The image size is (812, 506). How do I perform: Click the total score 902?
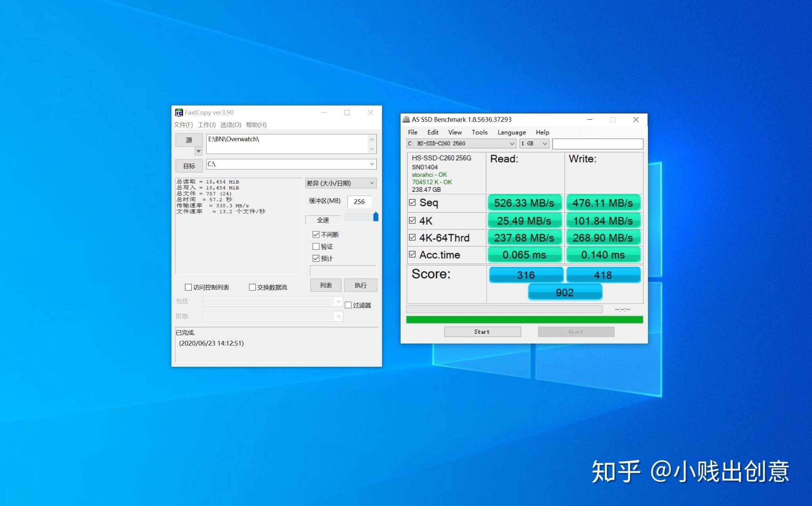[565, 292]
